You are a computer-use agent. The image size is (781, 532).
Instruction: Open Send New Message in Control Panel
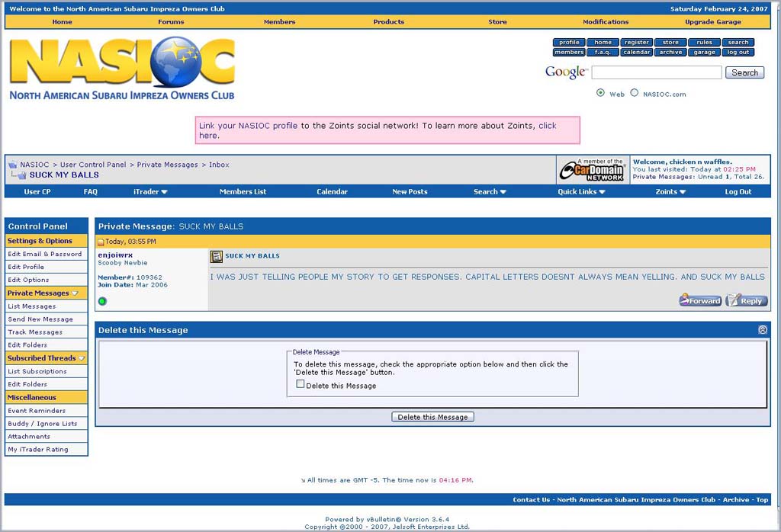coord(40,319)
